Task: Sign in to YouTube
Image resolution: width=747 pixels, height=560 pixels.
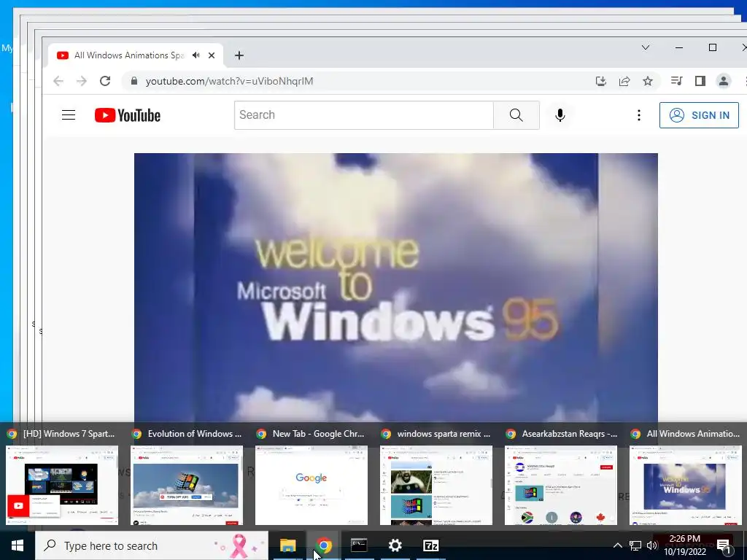Action: (699, 115)
